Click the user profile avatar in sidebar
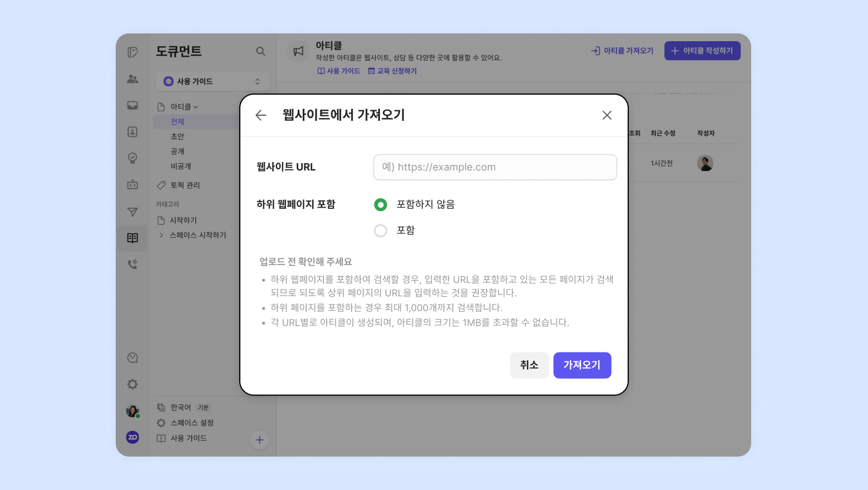The width and height of the screenshot is (868, 490). 132,411
